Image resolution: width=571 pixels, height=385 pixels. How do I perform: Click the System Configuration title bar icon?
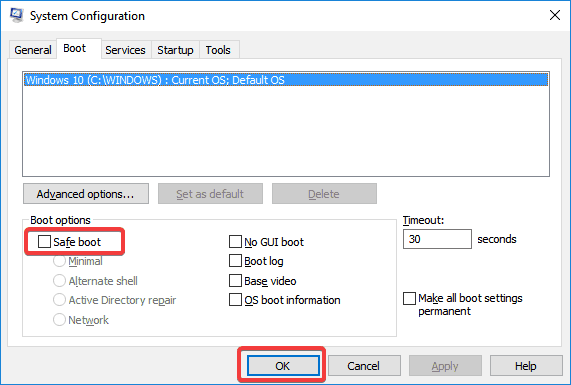point(17,15)
